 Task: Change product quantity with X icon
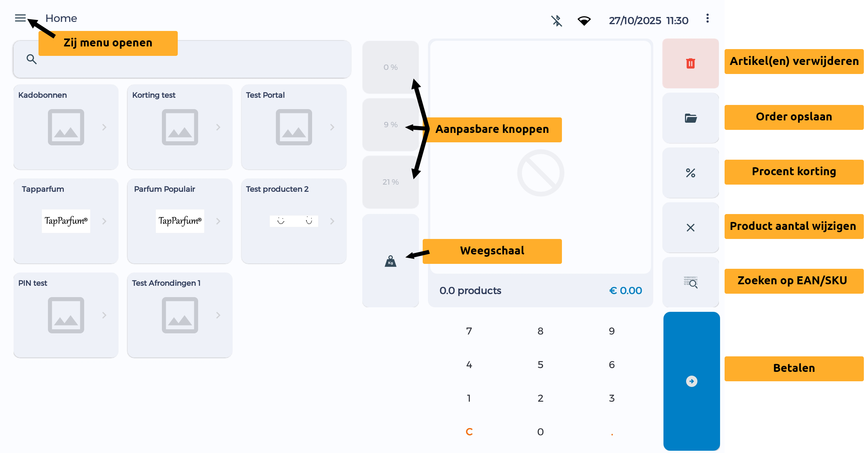click(x=690, y=228)
